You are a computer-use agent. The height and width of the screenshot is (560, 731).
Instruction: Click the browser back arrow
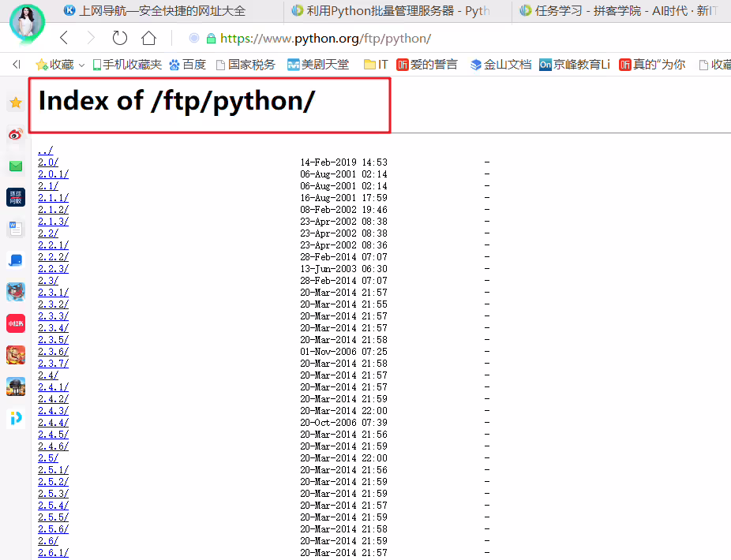click(x=64, y=38)
